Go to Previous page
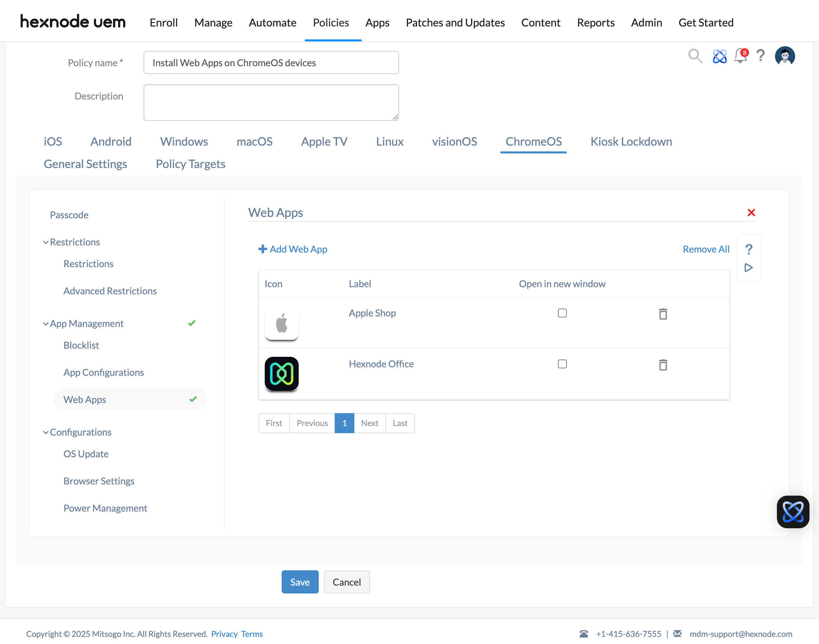 click(312, 423)
